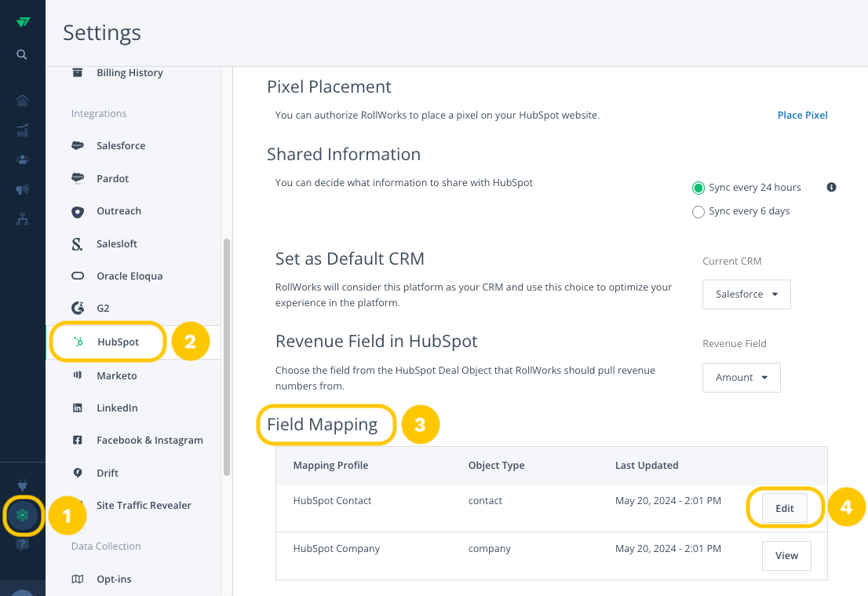Open the hierarchy org-chart icon in navigation bar
Image resolution: width=868 pixels, height=596 pixels.
pyautogui.click(x=22, y=219)
